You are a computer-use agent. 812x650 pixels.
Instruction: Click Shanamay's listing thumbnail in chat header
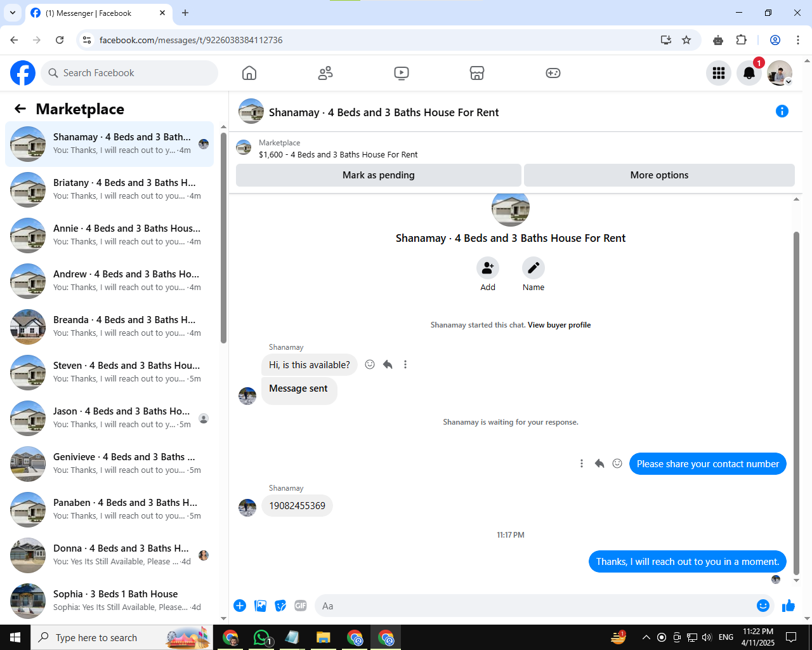point(251,112)
